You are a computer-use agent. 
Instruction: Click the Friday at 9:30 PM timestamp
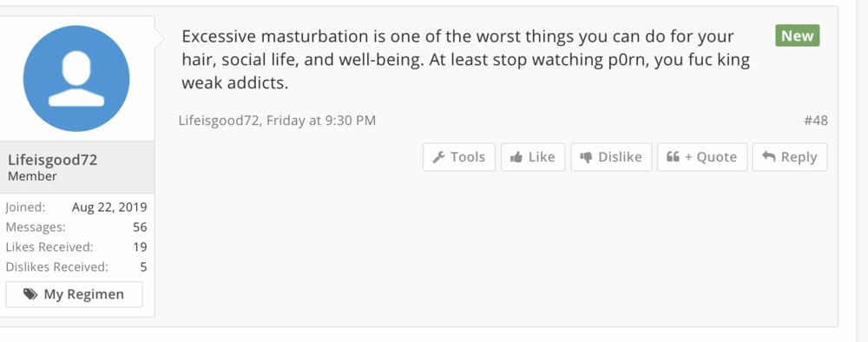click(321, 120)
